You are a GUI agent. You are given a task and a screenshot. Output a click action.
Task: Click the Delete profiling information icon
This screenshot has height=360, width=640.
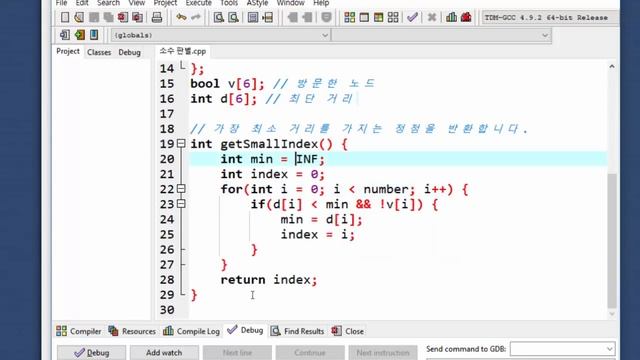click(x=466, y=17)
